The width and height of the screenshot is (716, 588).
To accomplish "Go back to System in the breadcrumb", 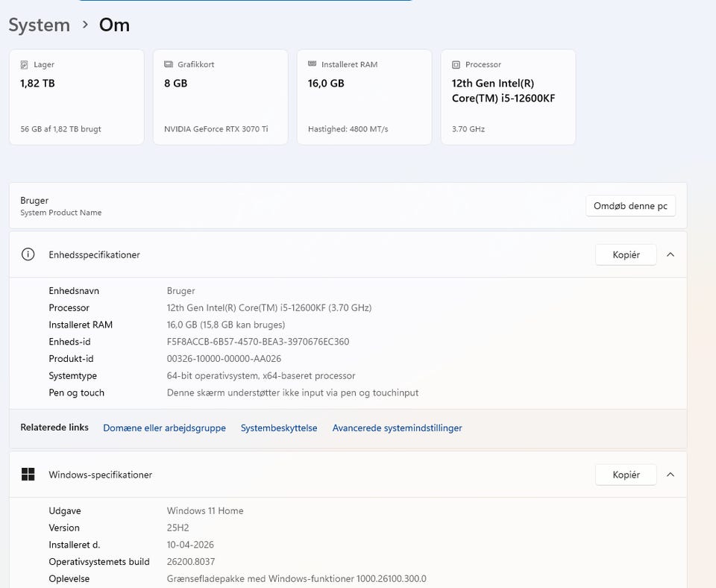I will (39, 25).
